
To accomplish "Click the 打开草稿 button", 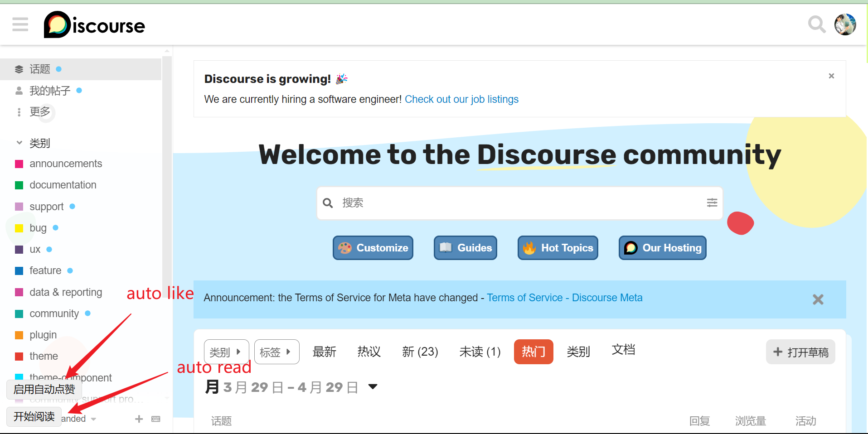I will (x=801, y=352).
